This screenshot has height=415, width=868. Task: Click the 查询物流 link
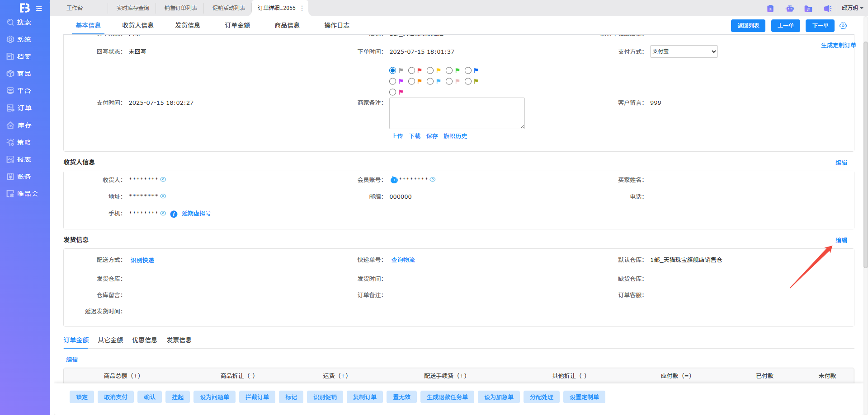(403, 260)
